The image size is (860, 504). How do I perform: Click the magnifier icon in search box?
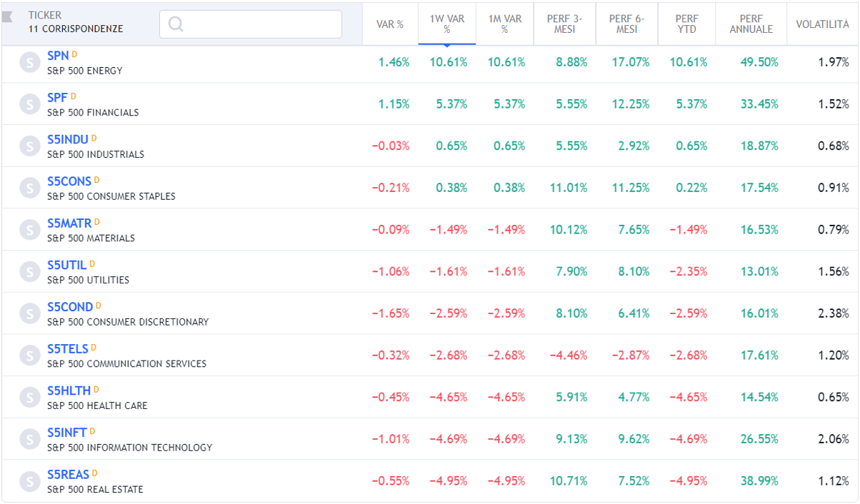176,24
